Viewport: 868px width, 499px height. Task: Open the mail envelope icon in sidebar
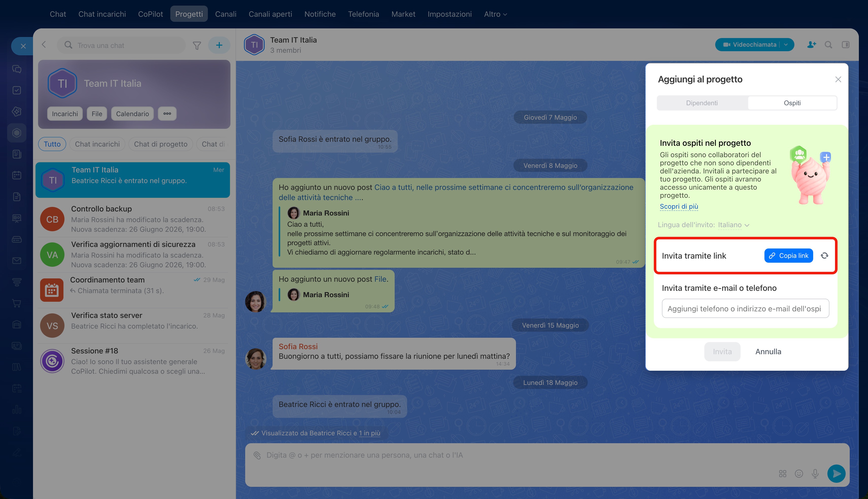[17, 260]
